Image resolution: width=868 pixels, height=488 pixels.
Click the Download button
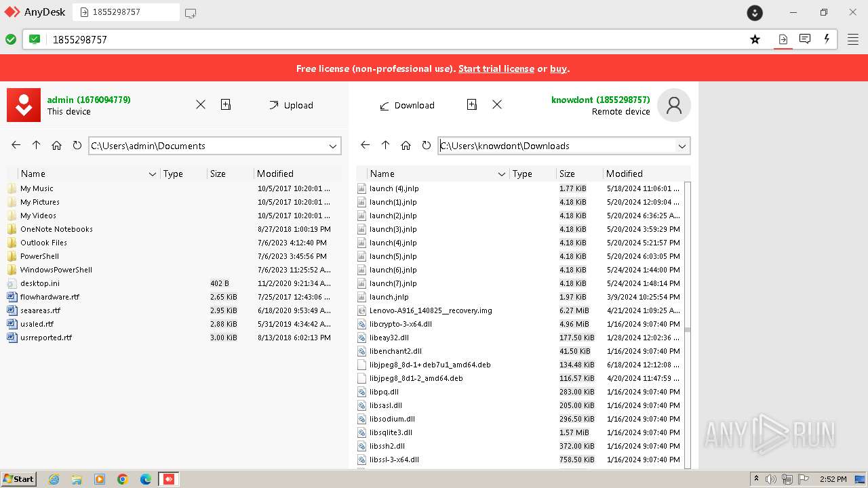tap(407, 105)
